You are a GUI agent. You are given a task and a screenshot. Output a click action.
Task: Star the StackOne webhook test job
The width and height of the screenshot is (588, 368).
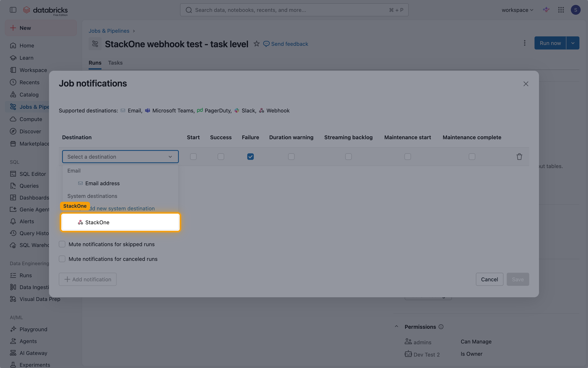pyautogui.click(x=256, y=44)
